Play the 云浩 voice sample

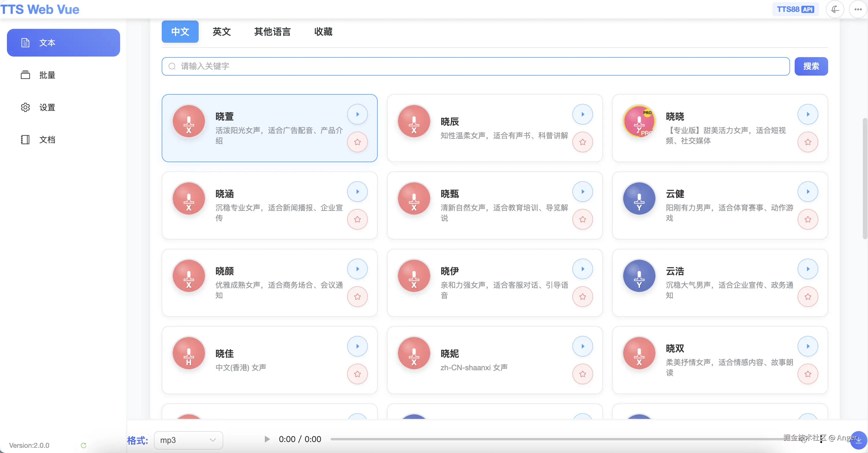808,269
